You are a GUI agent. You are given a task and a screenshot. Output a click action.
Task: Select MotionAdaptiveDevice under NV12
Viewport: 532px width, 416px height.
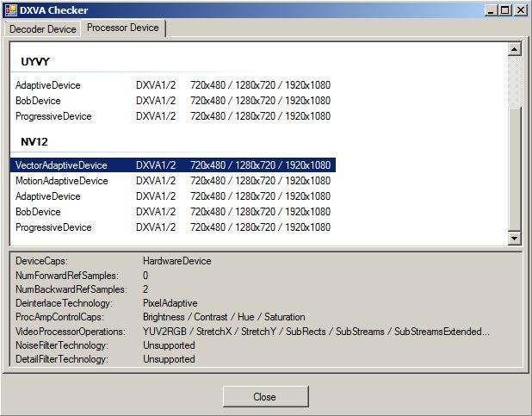[61, 181]
